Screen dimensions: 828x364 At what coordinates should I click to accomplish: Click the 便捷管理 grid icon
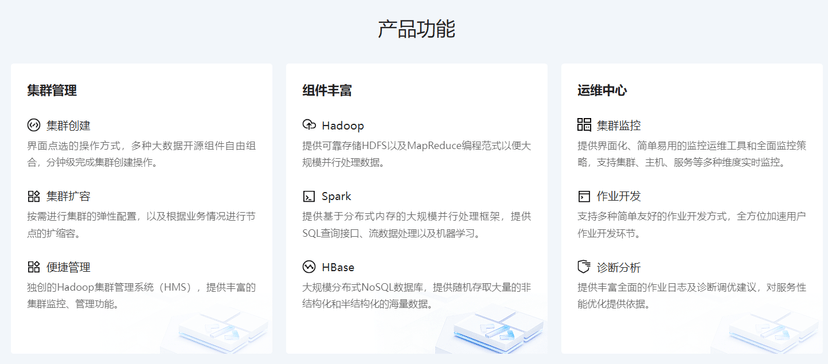[x=33, y=267]
